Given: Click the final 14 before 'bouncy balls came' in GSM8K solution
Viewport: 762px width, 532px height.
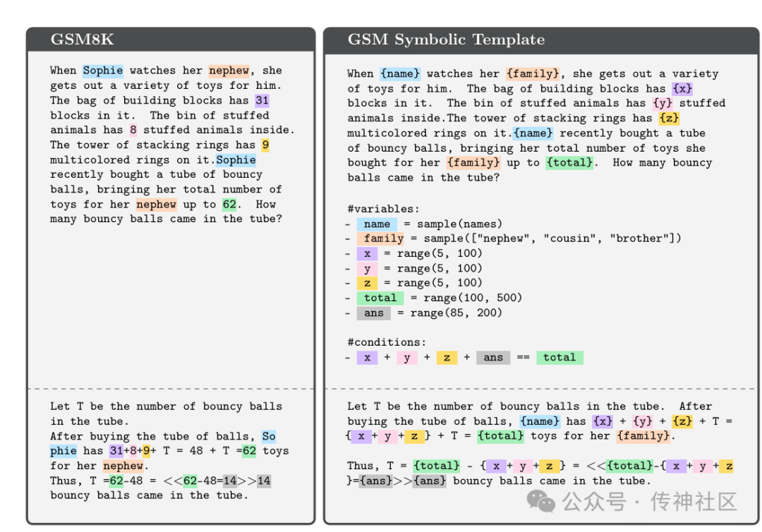Looking at the screenshot, I should coord(264,481).
